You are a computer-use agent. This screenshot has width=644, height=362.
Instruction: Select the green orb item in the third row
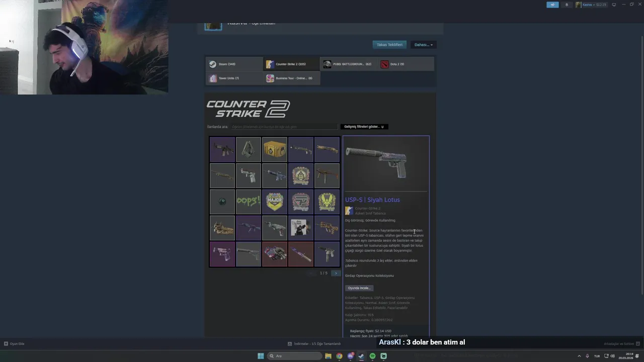[222, 202]
